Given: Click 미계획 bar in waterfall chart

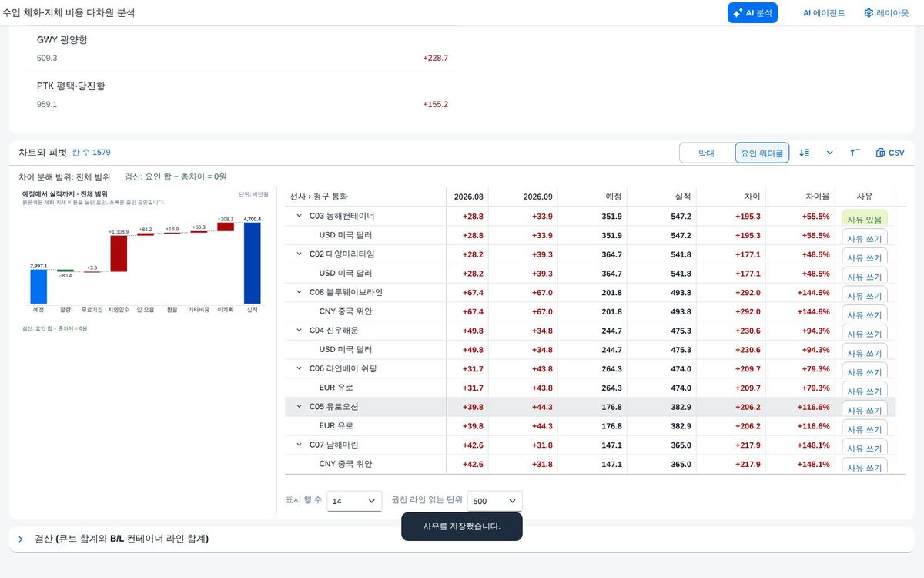Looking at the screenshot, I should 226,227.
